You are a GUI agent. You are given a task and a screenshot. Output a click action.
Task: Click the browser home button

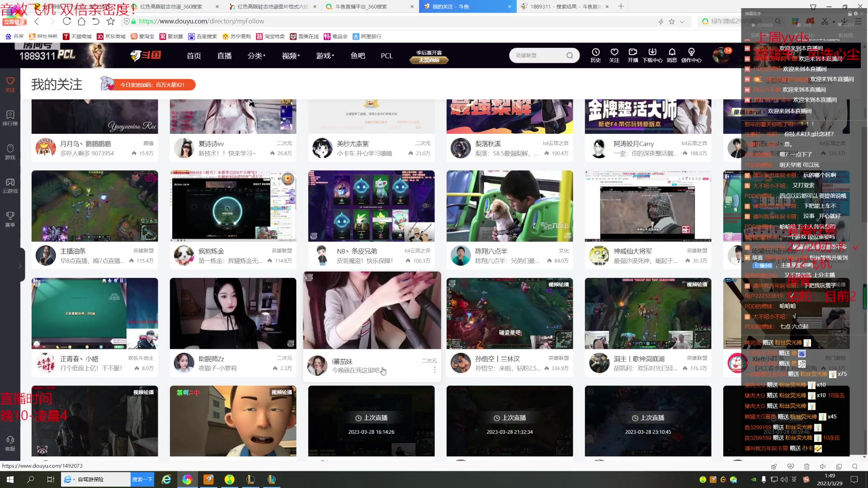coord(81,21)
